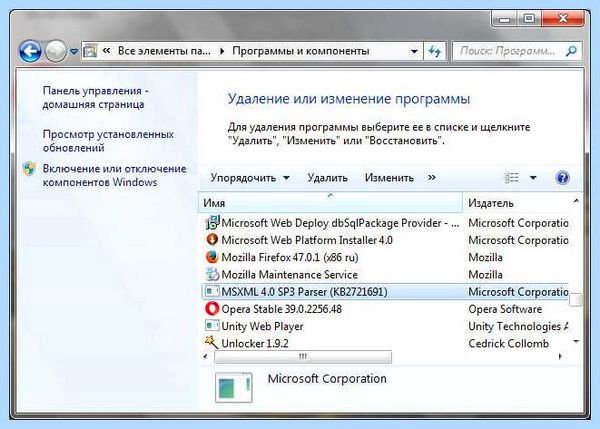This screenshot has width=600, height=429.
Task: Open help with the blue question icon
Action: point(562,178)
